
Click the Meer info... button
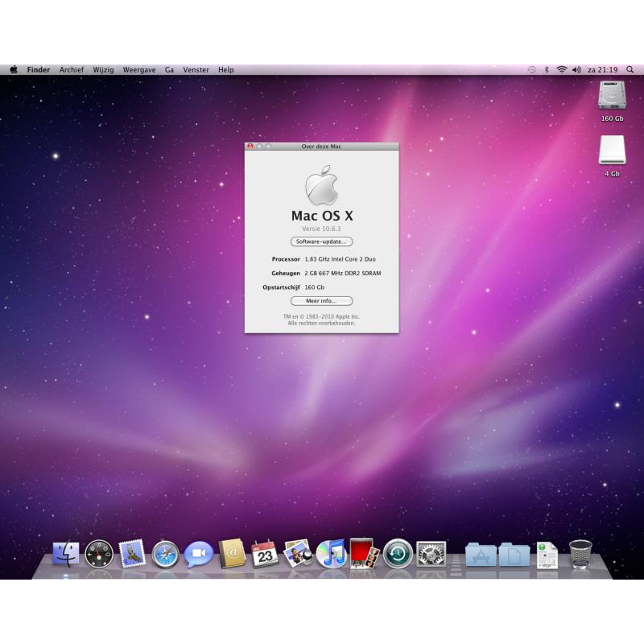pyautogui.click(x=321, y=301)
